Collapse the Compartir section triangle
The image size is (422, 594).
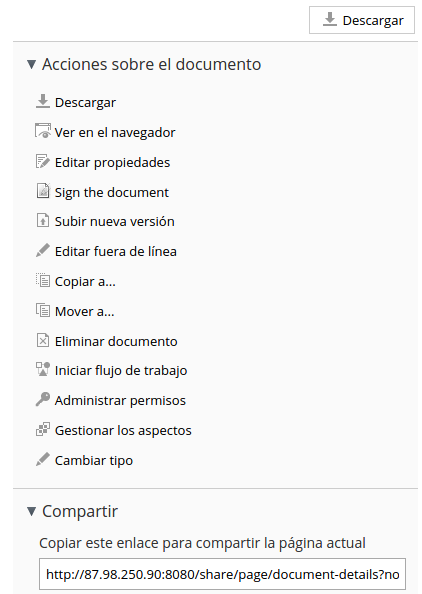click(x=31, y=511)
